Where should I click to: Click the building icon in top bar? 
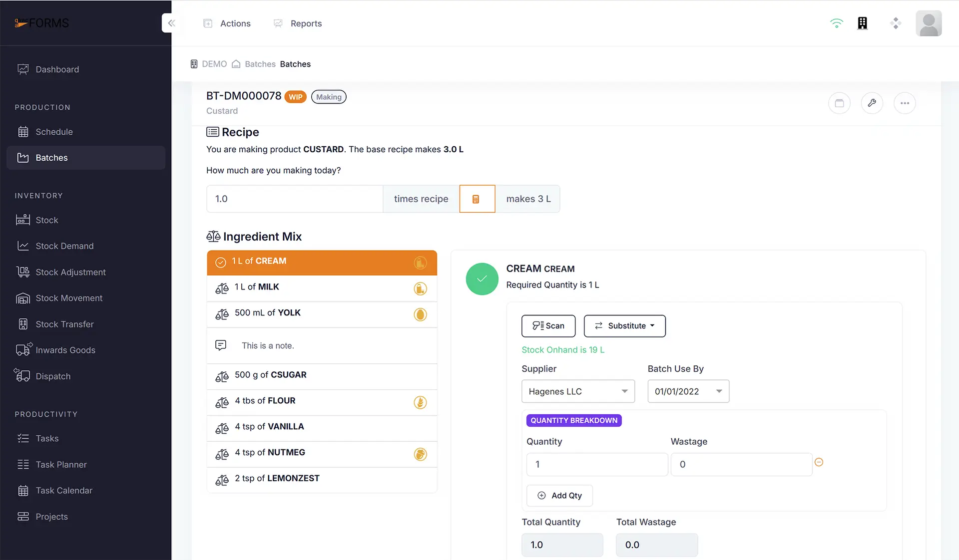(x=862, y=23)
